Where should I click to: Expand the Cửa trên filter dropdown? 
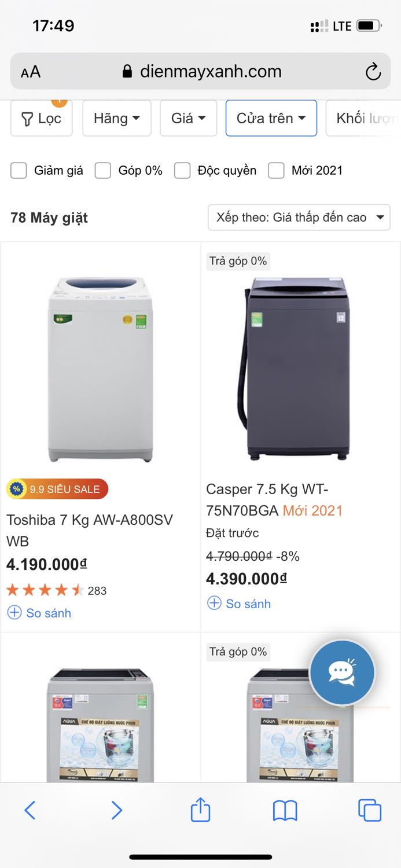point(271,119)
